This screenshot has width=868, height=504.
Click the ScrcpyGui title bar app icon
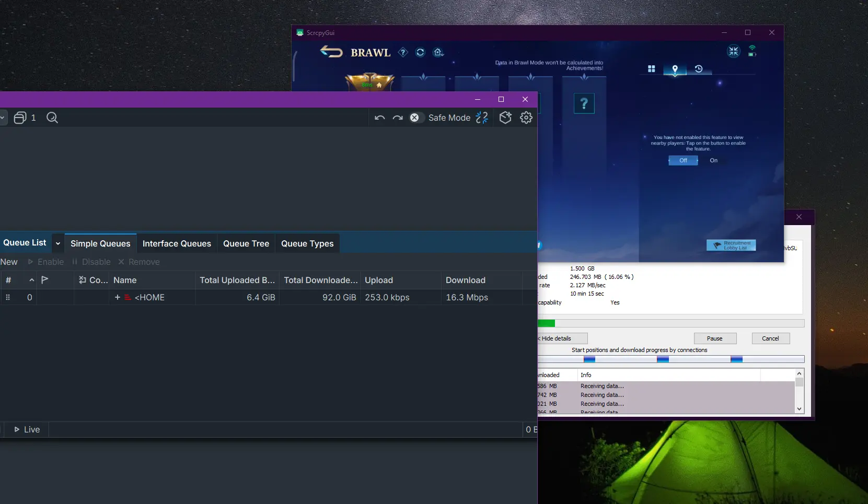[x=300, y=32]
